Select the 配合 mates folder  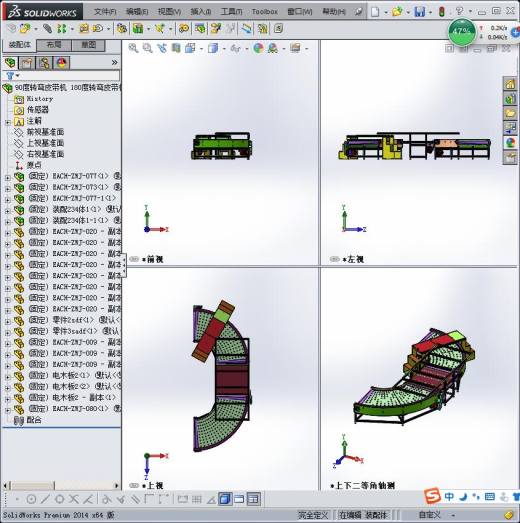pos(34,420)
